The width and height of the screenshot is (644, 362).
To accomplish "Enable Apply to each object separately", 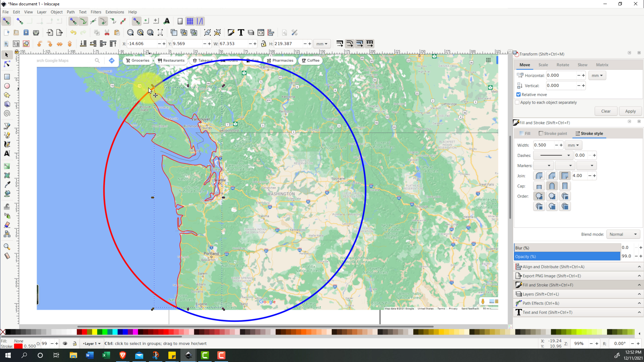I will (517, 103).
